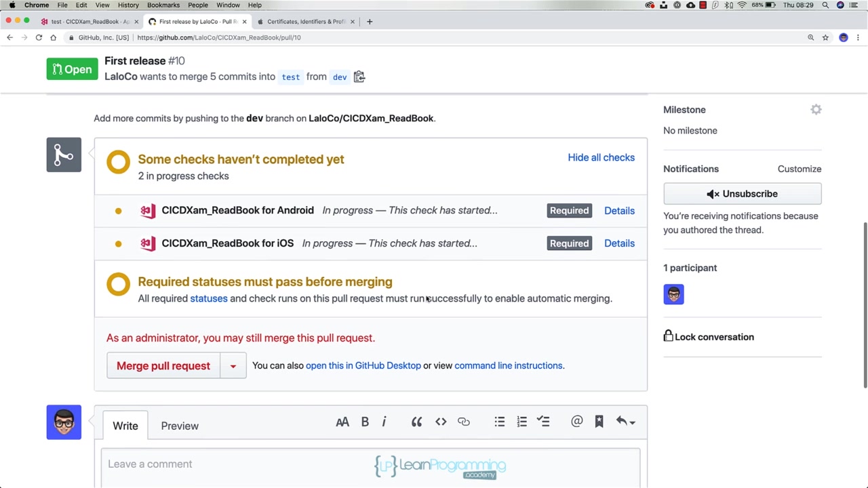Open the saved replies dropdown
This screenshot has height=488, width=868.
coord(625,422)
